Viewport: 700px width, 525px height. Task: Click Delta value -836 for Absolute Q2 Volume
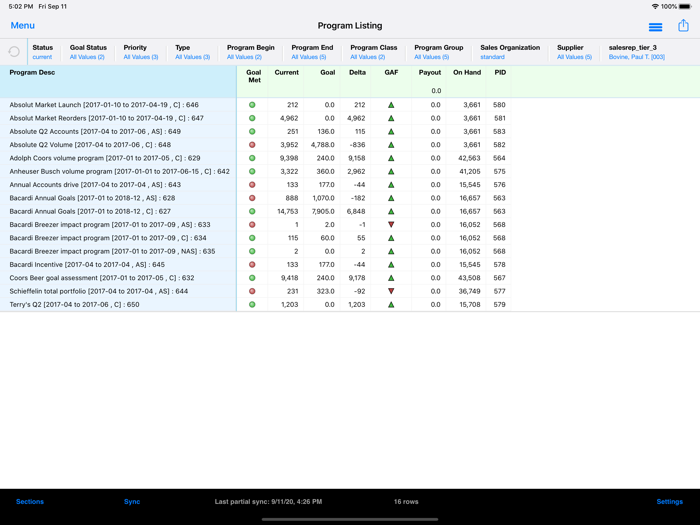[357, 145]
